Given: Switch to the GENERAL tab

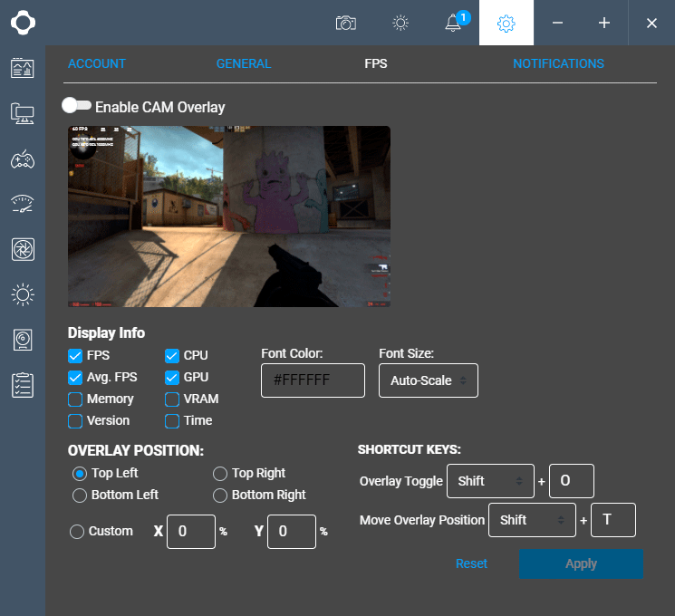Looking at the screenshot, I should coord(244,64).
